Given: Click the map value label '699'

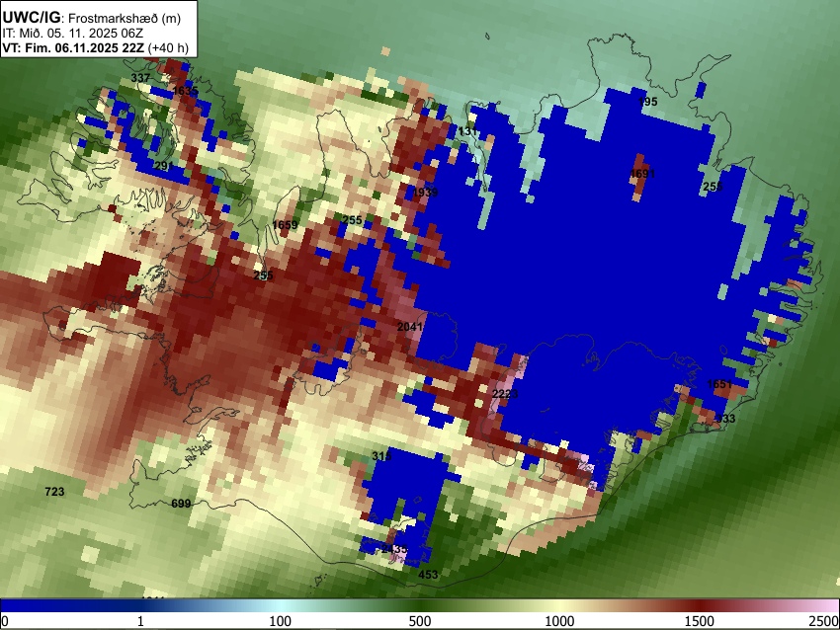Looking at the screenshot, I should pyautogui.click(x=181, y=504).
